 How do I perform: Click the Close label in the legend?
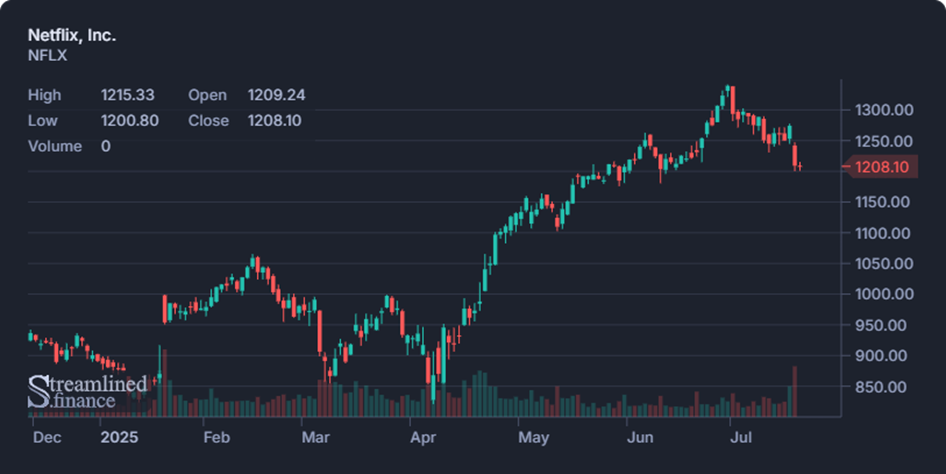click(x=209, y=121)
